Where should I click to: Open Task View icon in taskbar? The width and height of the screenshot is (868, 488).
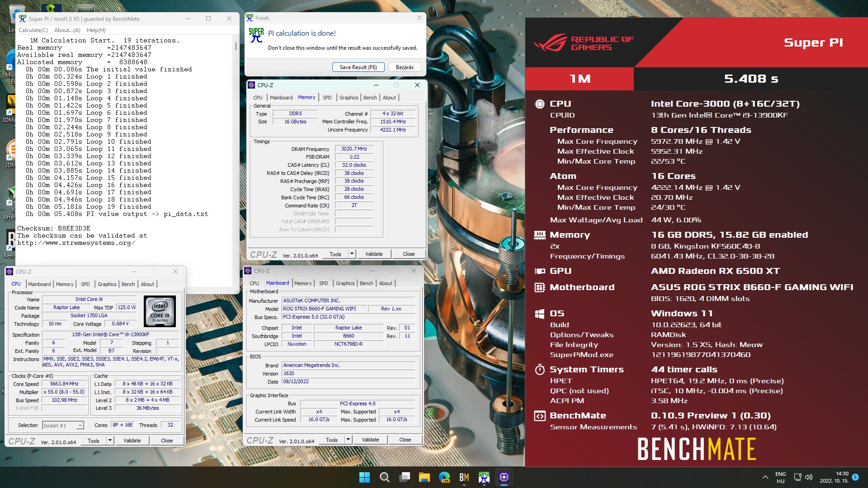(405, 477)
